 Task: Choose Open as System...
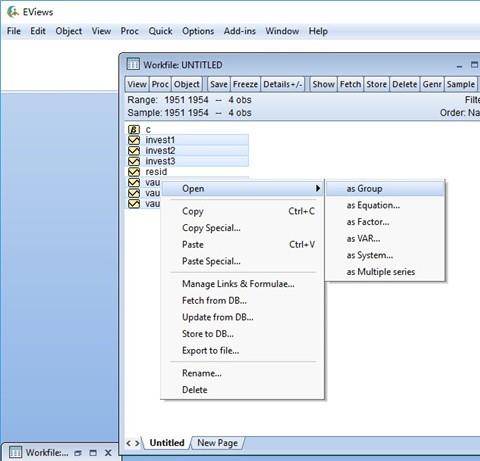pyautogui.click(x=385, y=255)
